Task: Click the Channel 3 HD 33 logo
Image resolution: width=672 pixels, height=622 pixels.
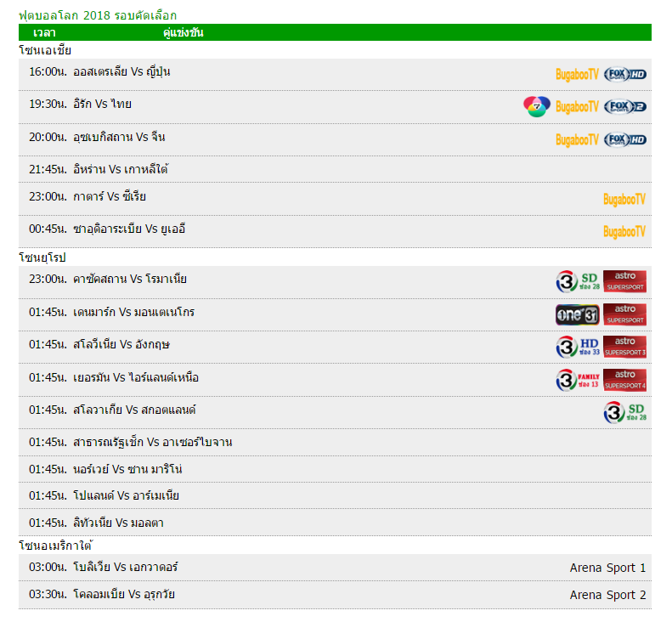Action: (x=578, y=347)
